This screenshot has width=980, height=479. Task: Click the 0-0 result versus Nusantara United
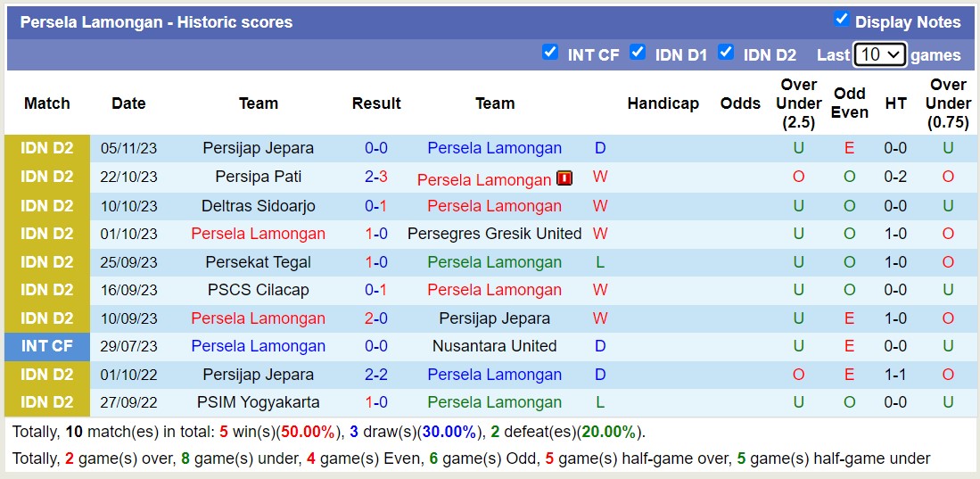pos(376,346)
